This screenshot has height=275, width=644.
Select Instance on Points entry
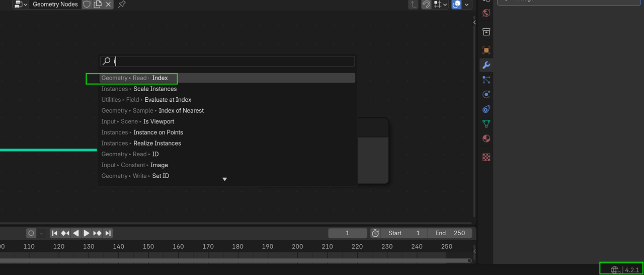[227, 132]
